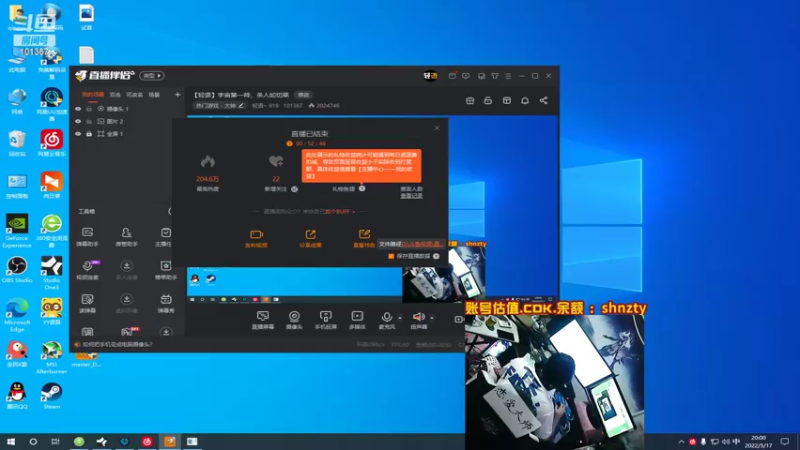The width and height of the screenshot is (800, 450).
Task: Open Windows Start menu
Action: point(11,442)
